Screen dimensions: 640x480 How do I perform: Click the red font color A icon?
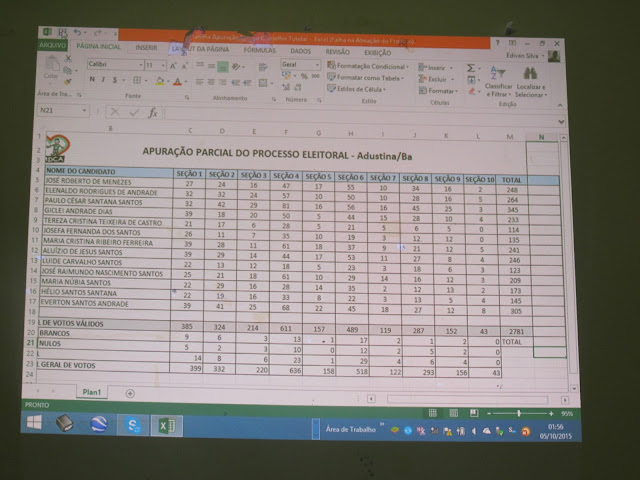pos(177,82)
